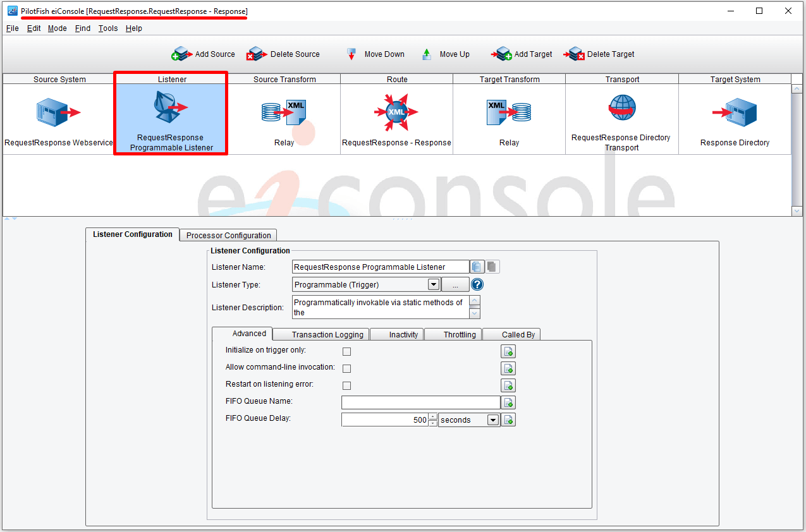Switch to the Transaction Logging tab
This screenshot has width=806, height=532.
click(321, 335)
